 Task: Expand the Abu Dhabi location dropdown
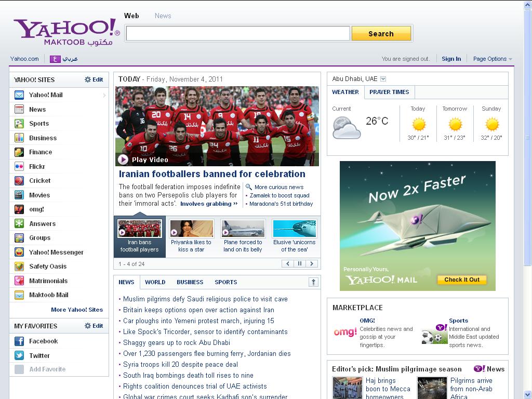[x=383, y=79]
